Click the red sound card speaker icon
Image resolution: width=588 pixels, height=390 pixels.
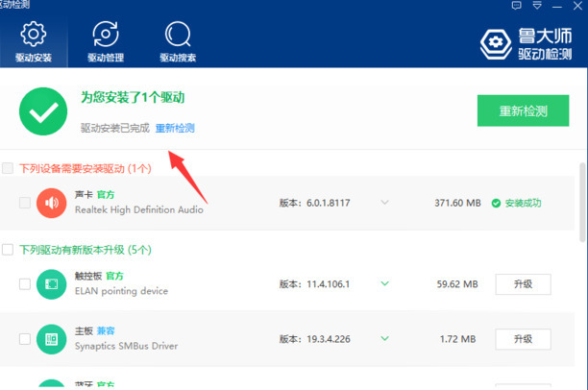[51, 203]
